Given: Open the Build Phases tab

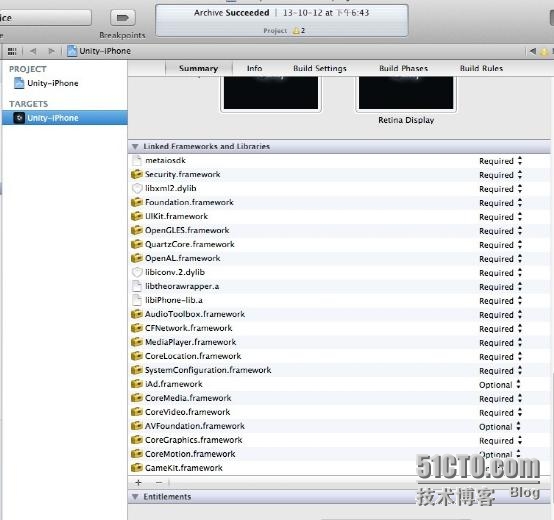Looking at the screenshot, I should (403, 68).
